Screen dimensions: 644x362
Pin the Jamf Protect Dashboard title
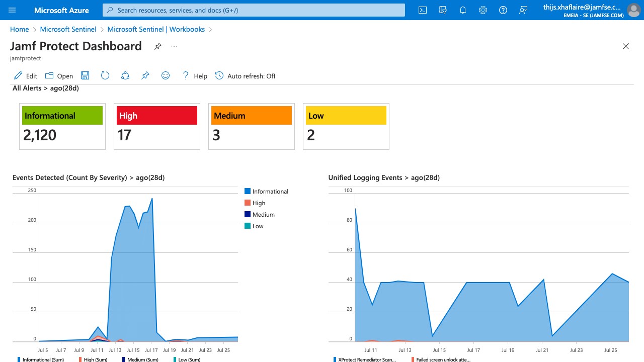pos(158,46)
